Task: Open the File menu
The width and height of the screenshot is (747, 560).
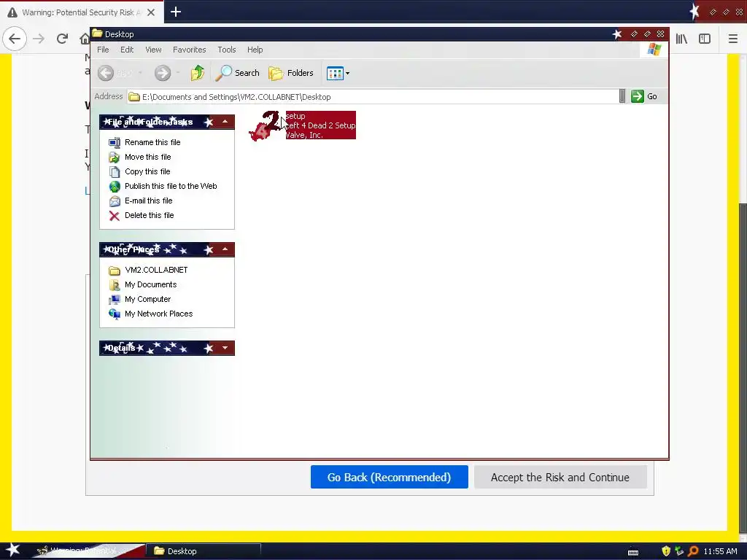Action: [103, 50]
